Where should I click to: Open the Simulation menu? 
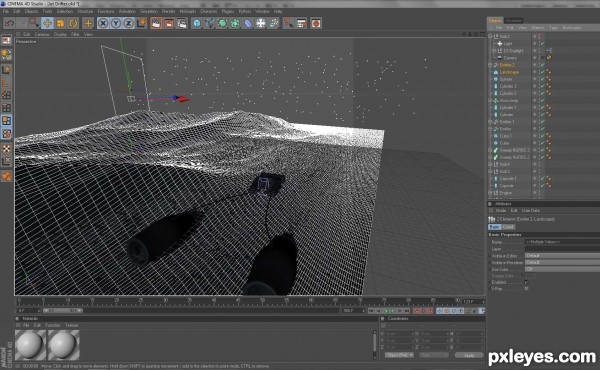coord(149,11)
